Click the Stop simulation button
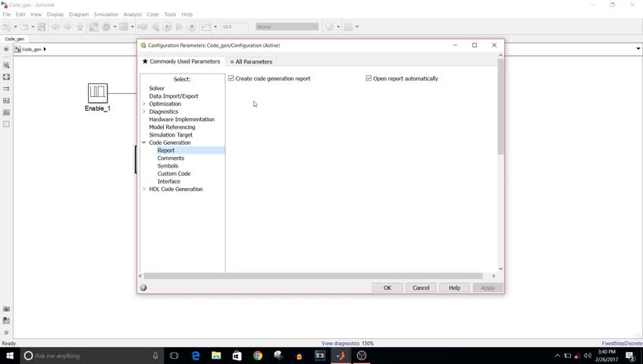 [192, 27]
